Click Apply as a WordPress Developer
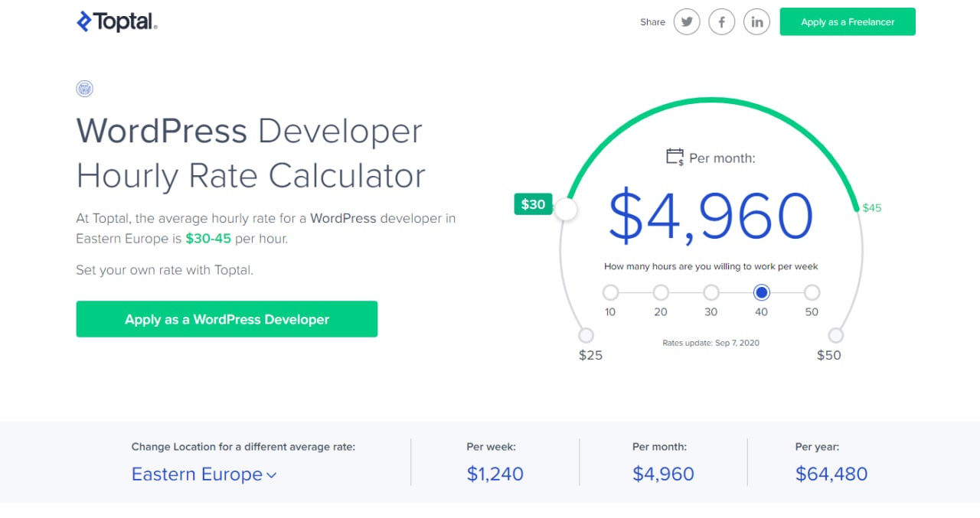 click(227, 319)
